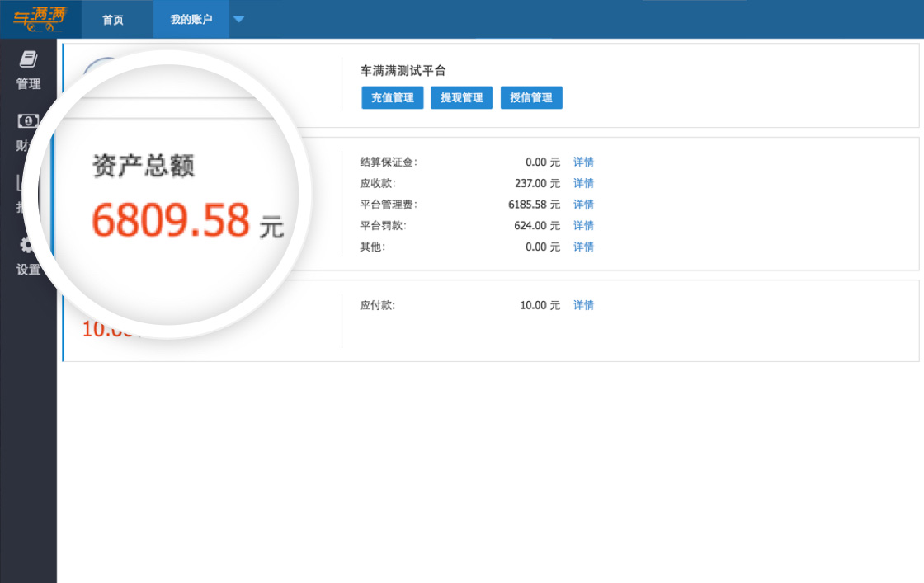
Task: Click the 车满满测试平台 platform name
Action: click(403, 71)
